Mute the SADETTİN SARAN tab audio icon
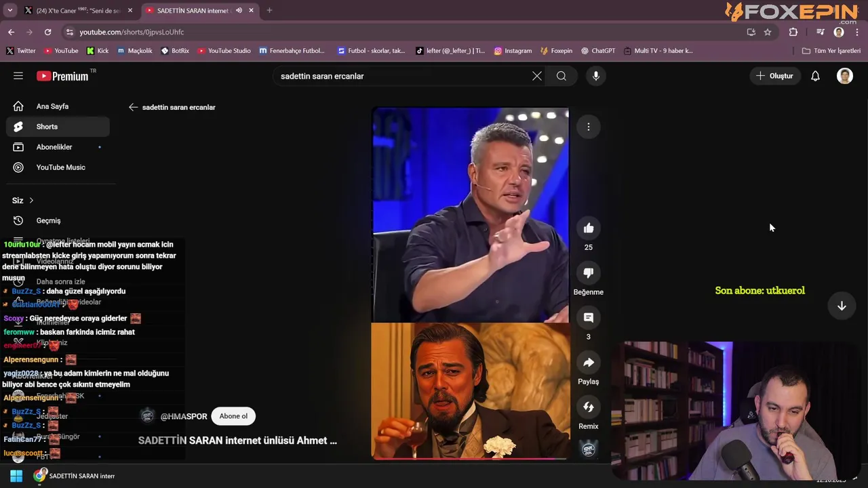The image size is (868, 488). (x=239, y=10)
